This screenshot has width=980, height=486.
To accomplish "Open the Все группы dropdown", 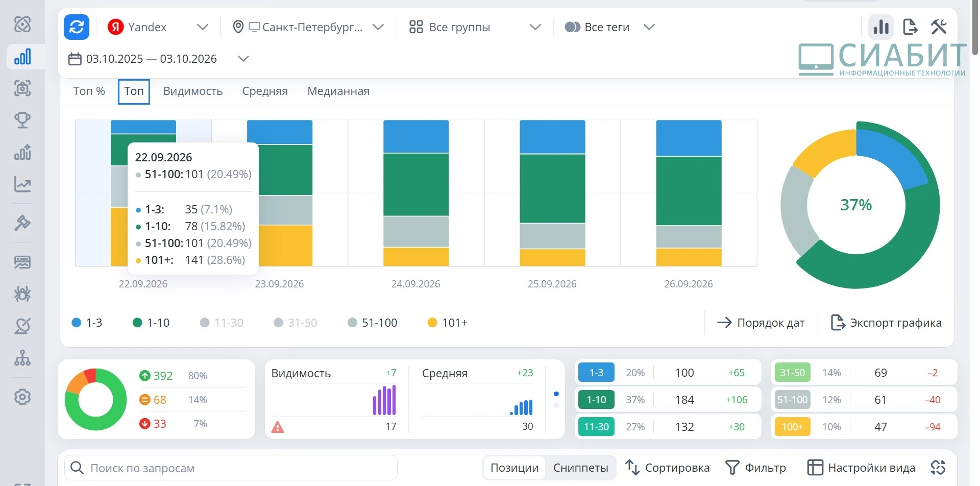I will (x=475, y=27).
